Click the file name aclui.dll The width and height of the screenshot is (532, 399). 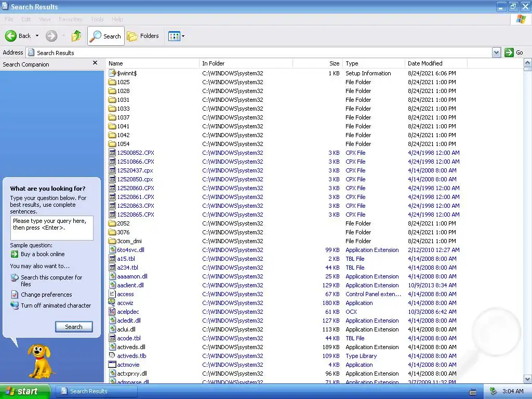point(126,329)
